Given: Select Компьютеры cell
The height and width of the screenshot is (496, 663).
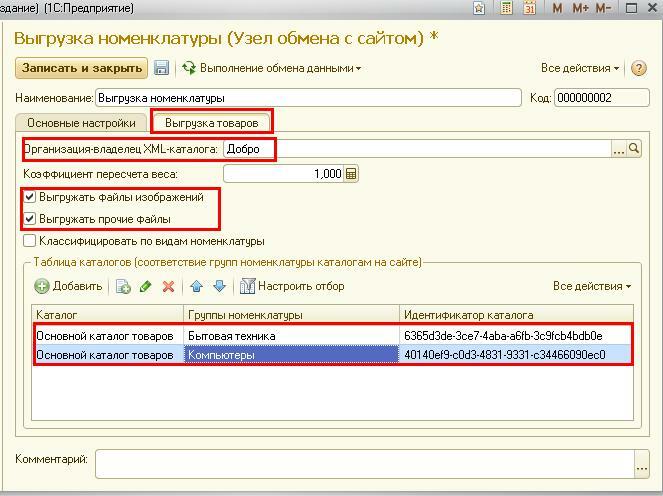Looking at the screenshot, I should pyautogui.click(x=291, y=354).
